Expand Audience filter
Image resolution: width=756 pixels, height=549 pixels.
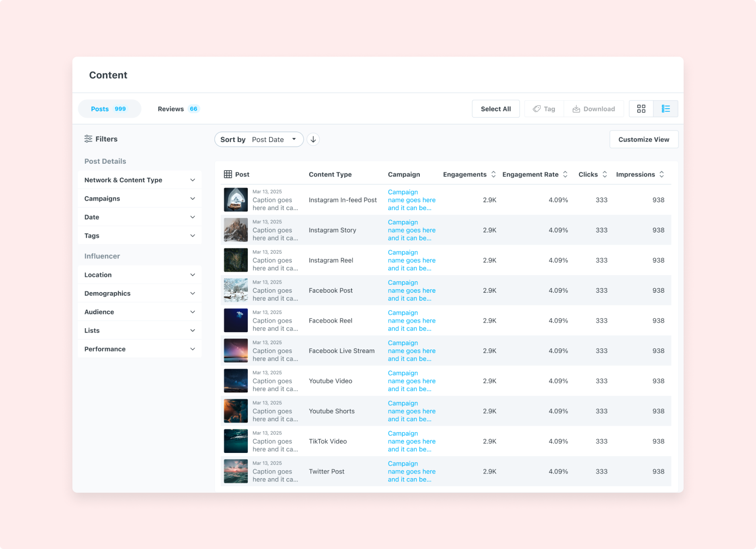pyautogui.click(x=140, y=312)
